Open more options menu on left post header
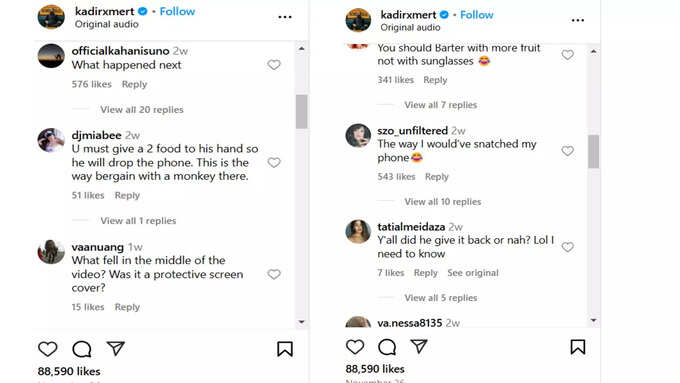The image size is (680, 383). 285,17
